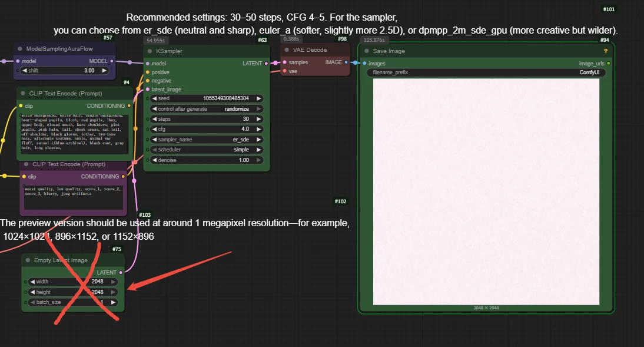
Task: Click the filename_prefix ComfyUI field
Action: click(486, 72)
